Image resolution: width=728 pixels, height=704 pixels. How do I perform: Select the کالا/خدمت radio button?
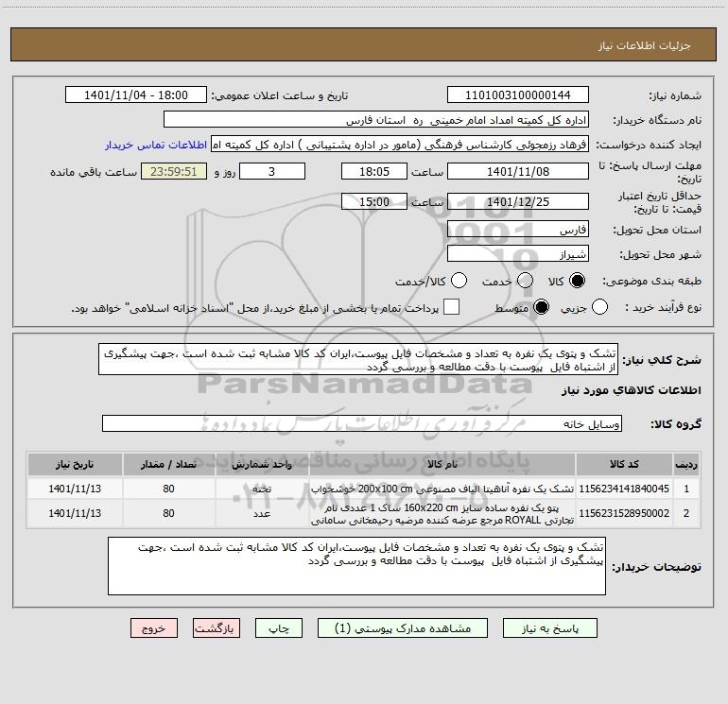coord(459,281)
